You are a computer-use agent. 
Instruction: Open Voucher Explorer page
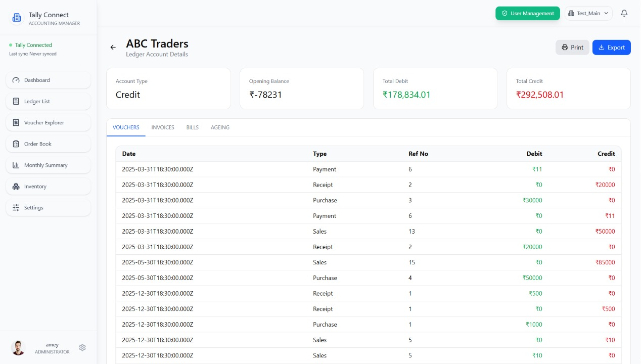[49, 123]
